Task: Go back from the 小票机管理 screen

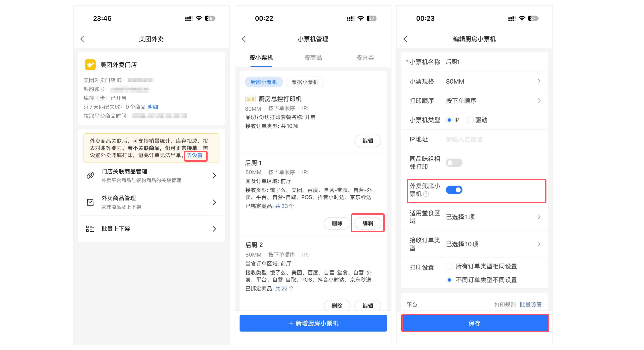Action: pos(244,39)
